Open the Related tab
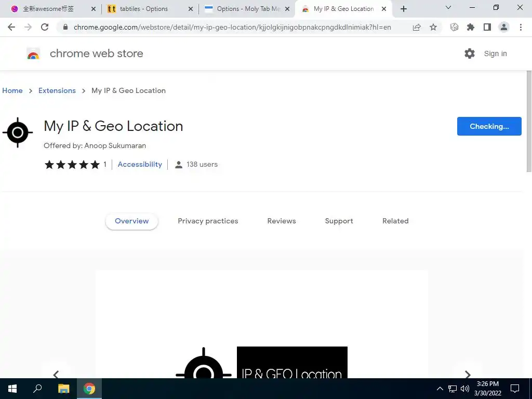 [395, 221]
